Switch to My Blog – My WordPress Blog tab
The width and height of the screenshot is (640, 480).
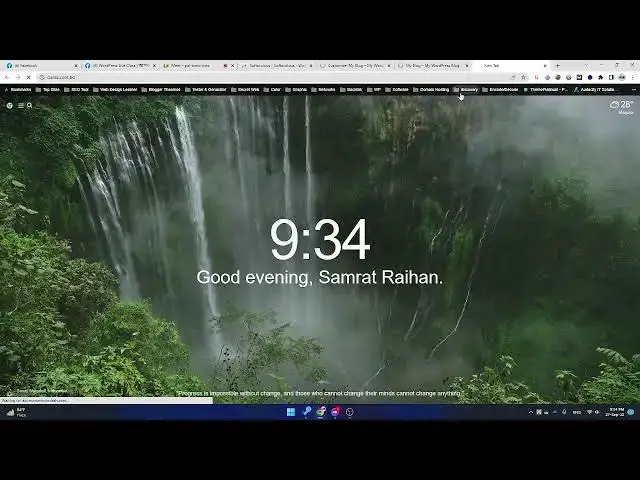click(432, 65)
